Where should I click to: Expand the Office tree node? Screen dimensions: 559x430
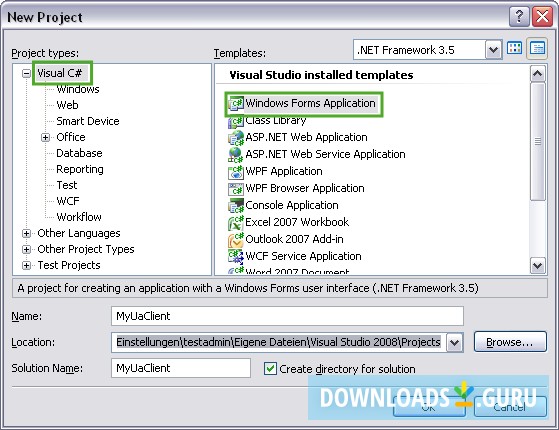(x=45, y=137)
